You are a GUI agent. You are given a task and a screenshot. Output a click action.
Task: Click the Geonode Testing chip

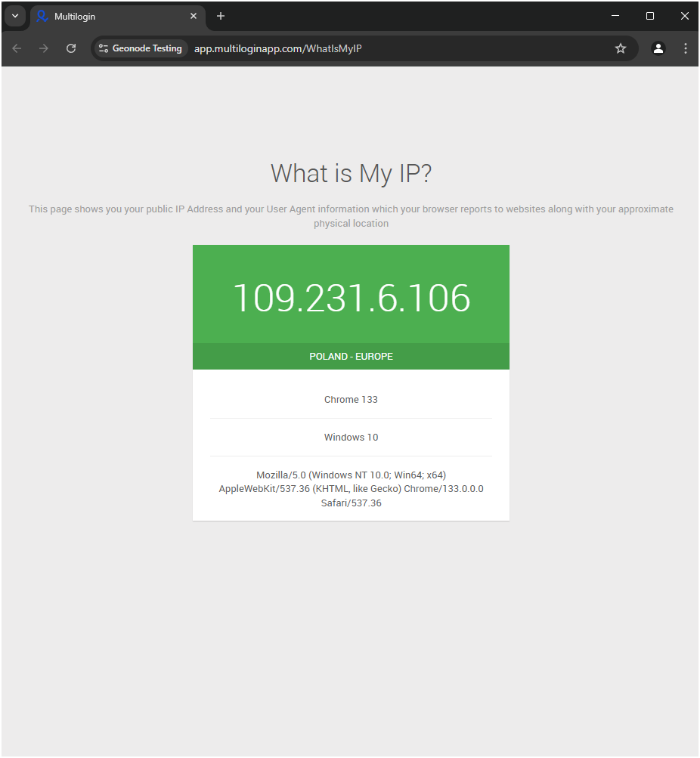coord(140,48)
